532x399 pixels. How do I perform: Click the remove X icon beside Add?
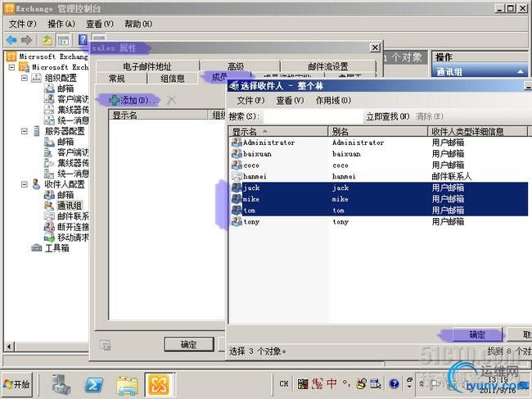[x=171, y=100]
